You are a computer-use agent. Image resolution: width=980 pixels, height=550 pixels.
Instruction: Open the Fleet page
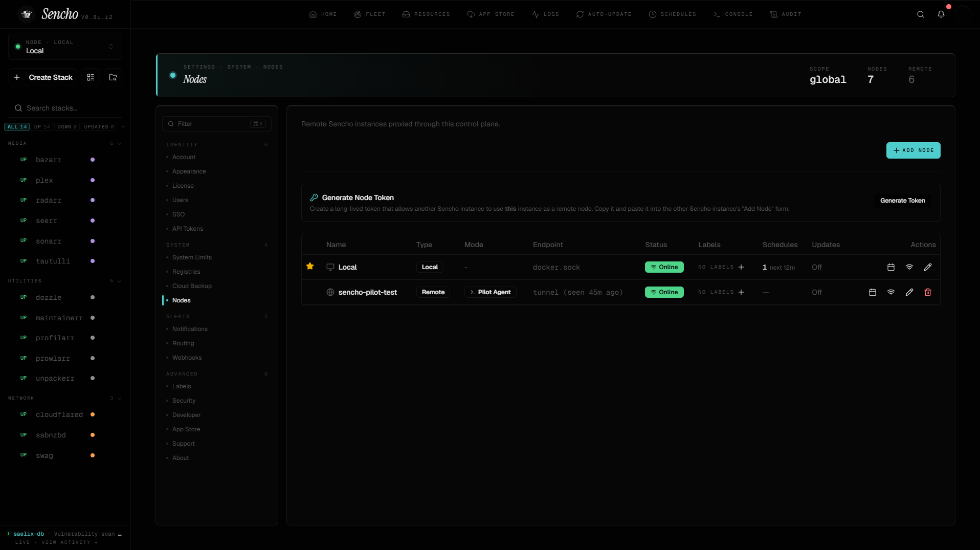[370, 14]
